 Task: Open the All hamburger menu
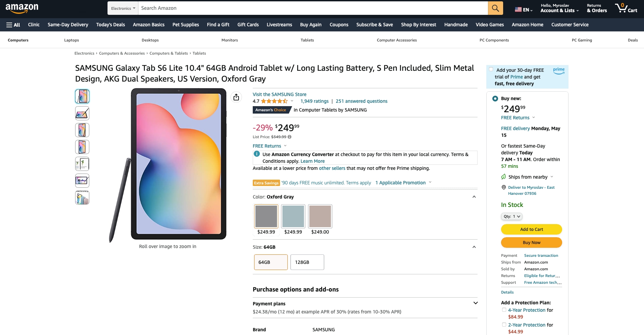pos(13,25)
